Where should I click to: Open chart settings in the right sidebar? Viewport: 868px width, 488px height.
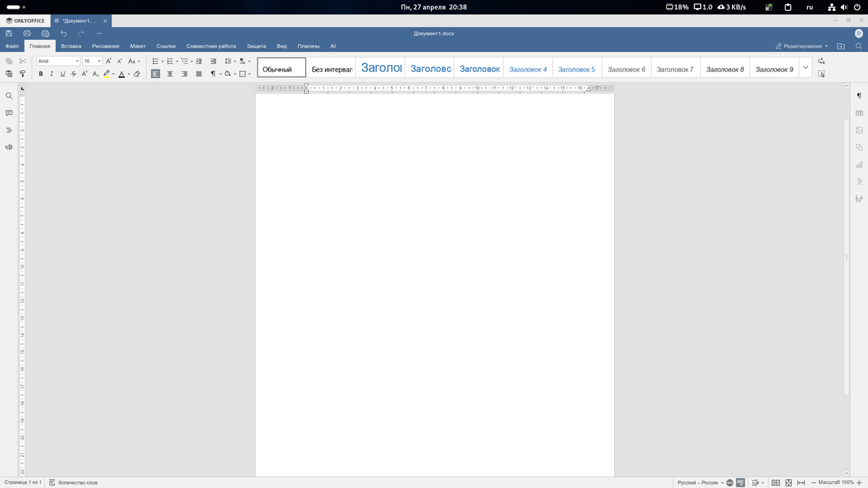(x=859, y=165)
